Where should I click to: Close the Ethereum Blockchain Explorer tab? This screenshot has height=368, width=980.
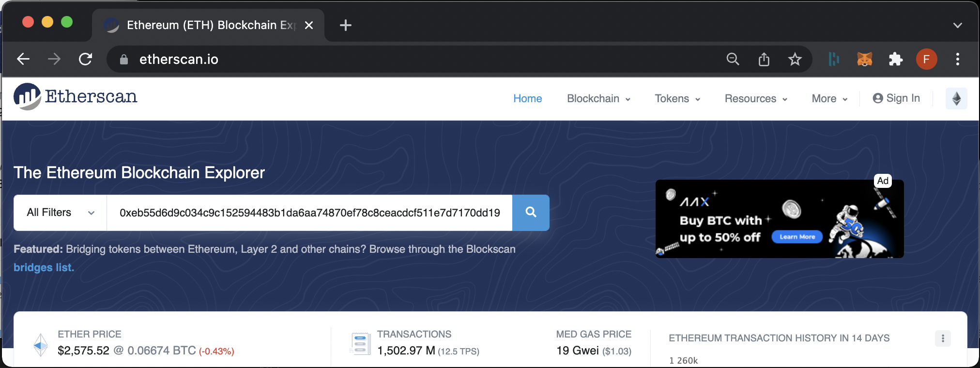pyautogui.click(x=309, y=25)
